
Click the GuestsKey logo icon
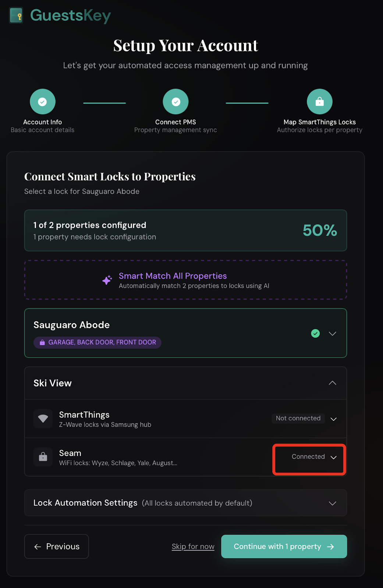click(x=15, y=15)
